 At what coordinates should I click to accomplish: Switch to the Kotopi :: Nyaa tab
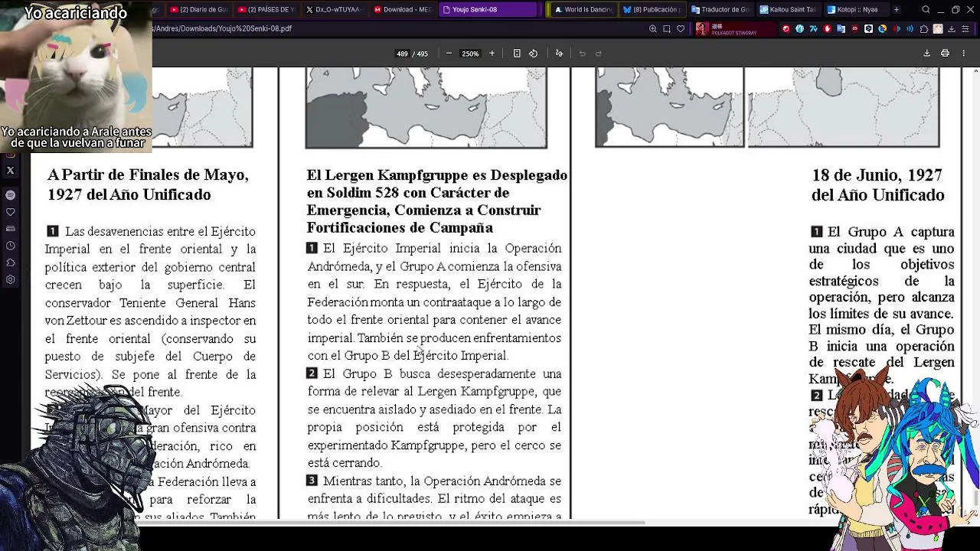(x=856, y=10)
